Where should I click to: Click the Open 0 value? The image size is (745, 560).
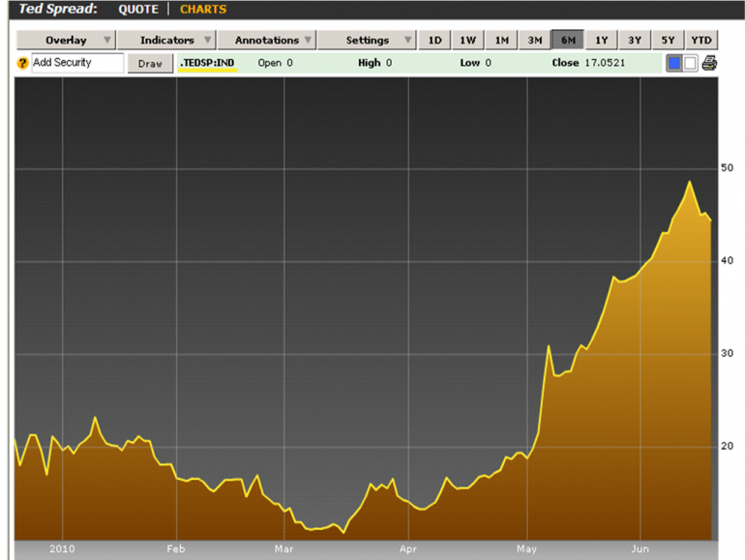275,63
